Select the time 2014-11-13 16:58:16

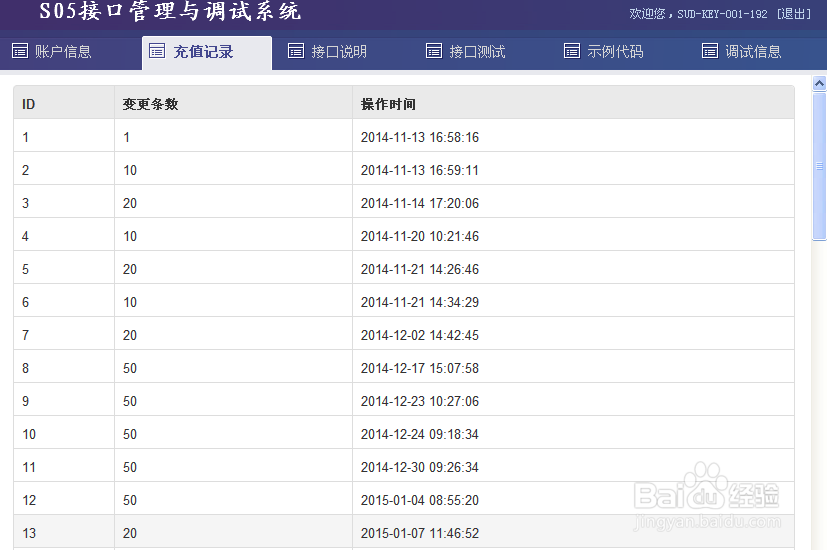(420, 137)
